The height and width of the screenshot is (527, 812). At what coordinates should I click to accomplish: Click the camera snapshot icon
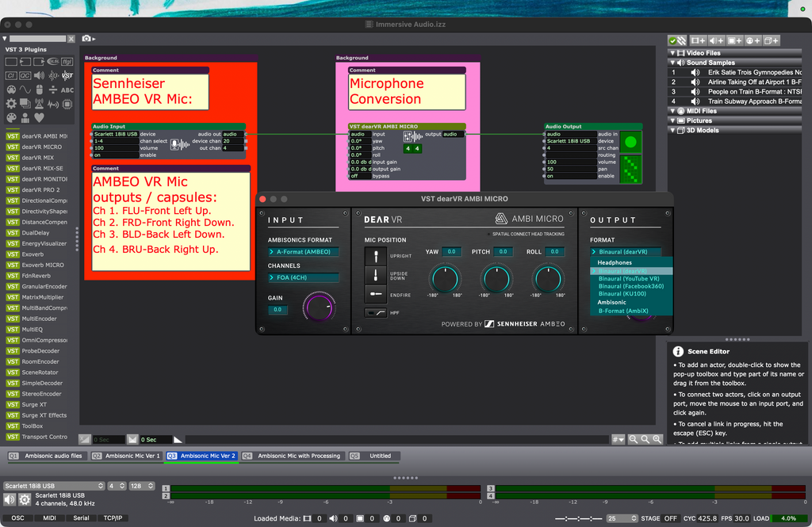point(86,38)
